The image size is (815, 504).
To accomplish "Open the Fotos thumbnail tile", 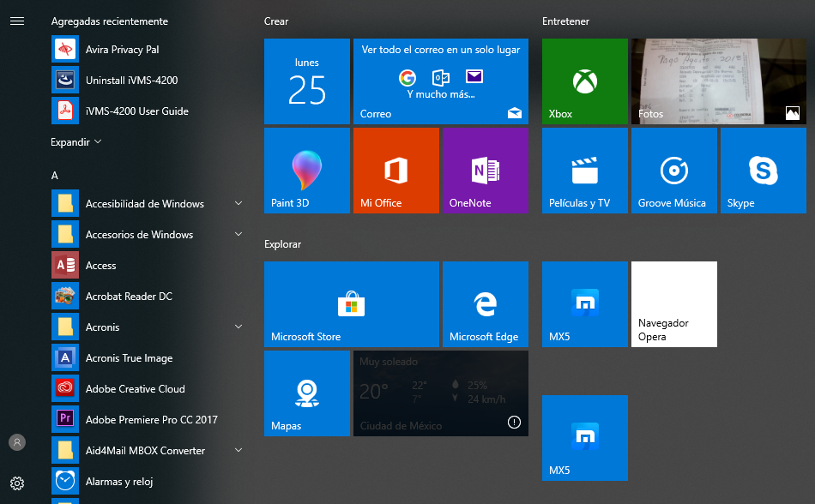I will 718,81.
